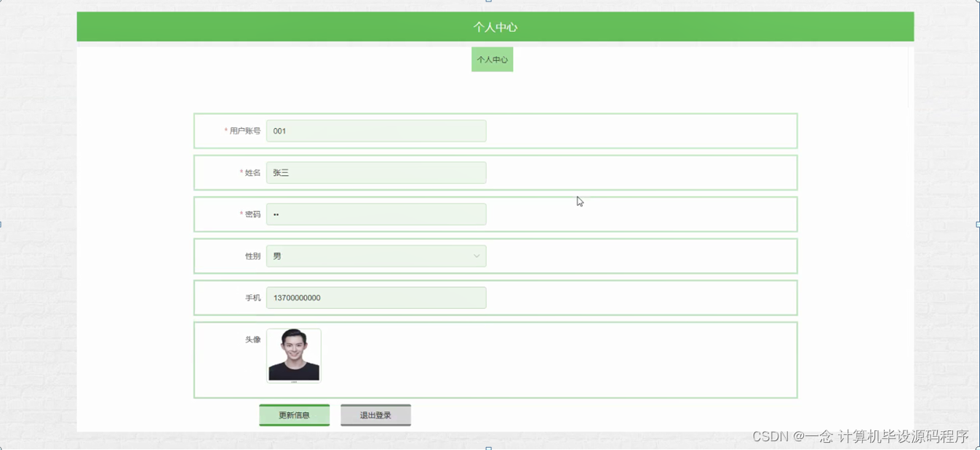Click the 用户账号 label text

coord(245,131)
